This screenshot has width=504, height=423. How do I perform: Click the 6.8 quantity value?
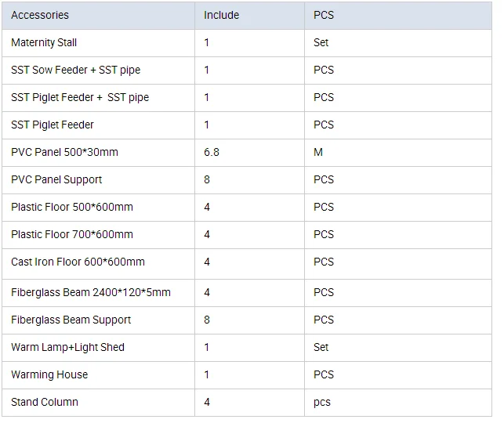tap(212, 152)
